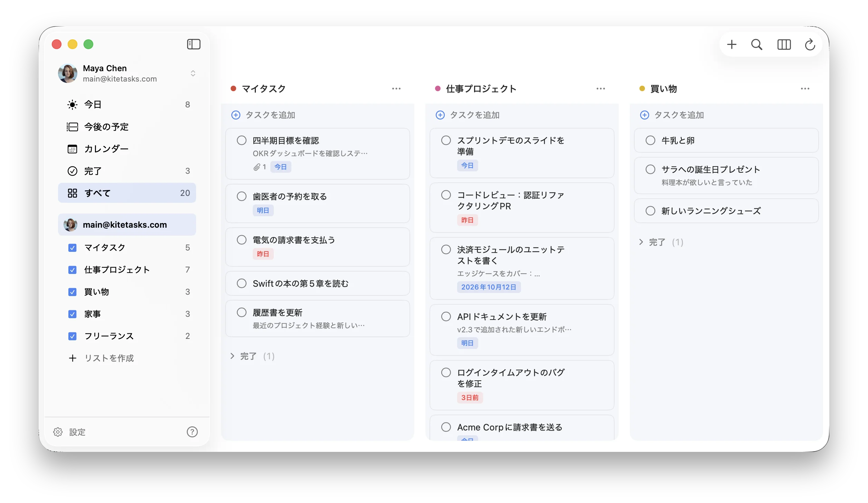Open the help question mark icon
868x503 pixels.
192,432
